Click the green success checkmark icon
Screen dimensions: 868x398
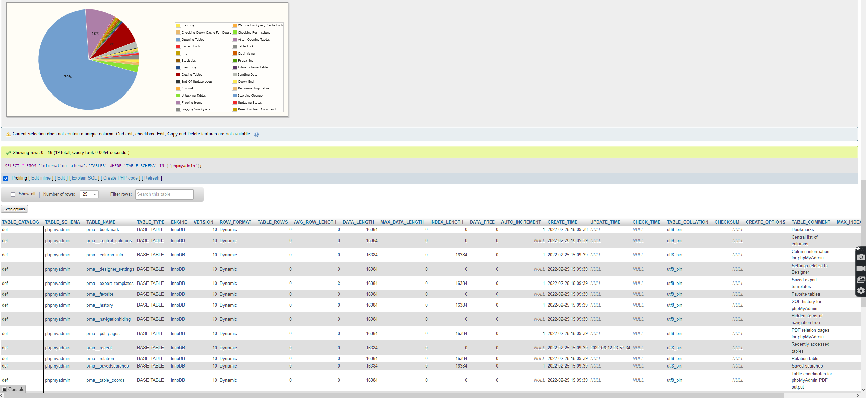point(8,152)
